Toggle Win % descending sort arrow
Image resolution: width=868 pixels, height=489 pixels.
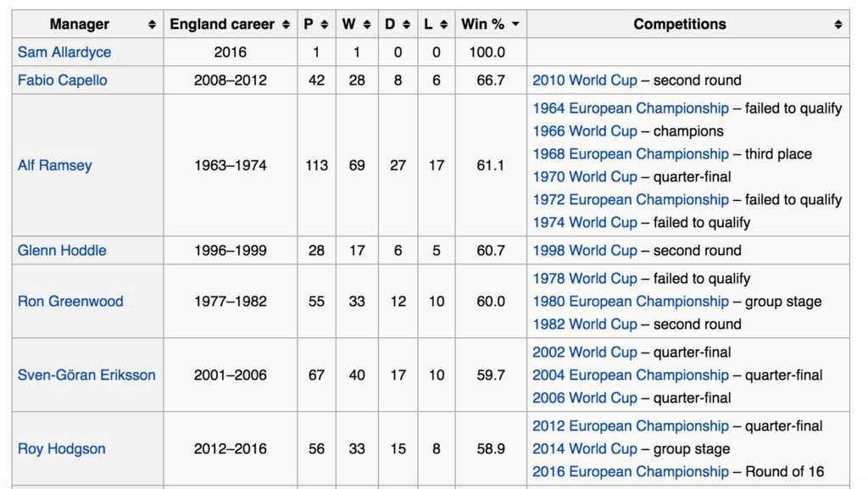[515, 25]
